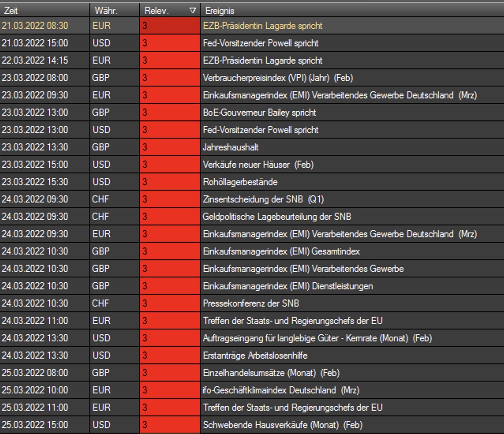Image resolution: width=504 pixels, height=434 pixels.
Task: Click the sort arrow in Relev. header
Action: coord(193,11)
